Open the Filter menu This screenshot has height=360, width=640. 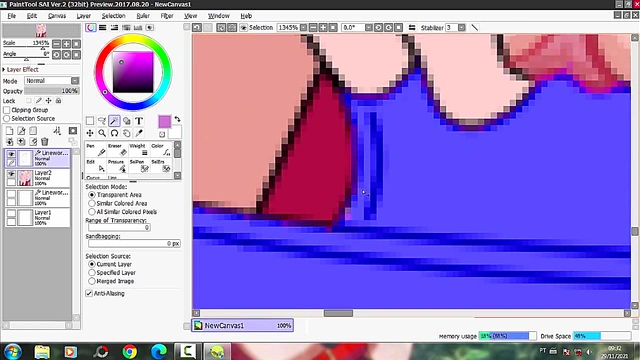pos(167,16)
